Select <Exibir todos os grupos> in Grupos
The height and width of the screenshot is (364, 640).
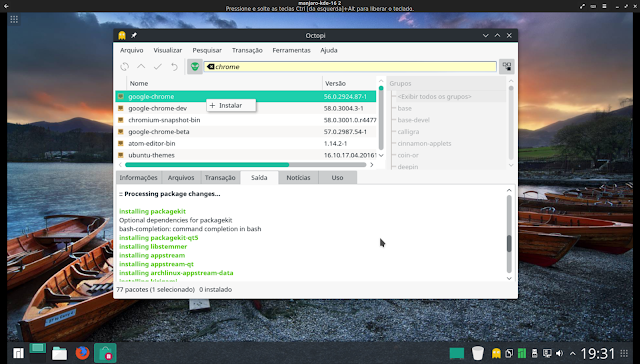pos(434,97)
